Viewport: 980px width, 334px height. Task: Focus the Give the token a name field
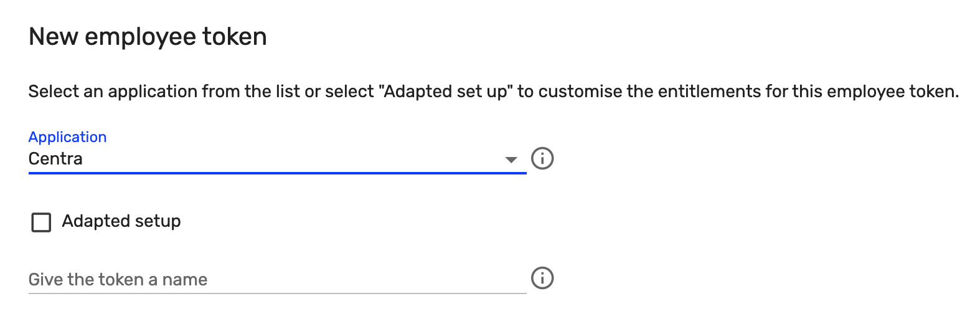(x=277, y=279)
